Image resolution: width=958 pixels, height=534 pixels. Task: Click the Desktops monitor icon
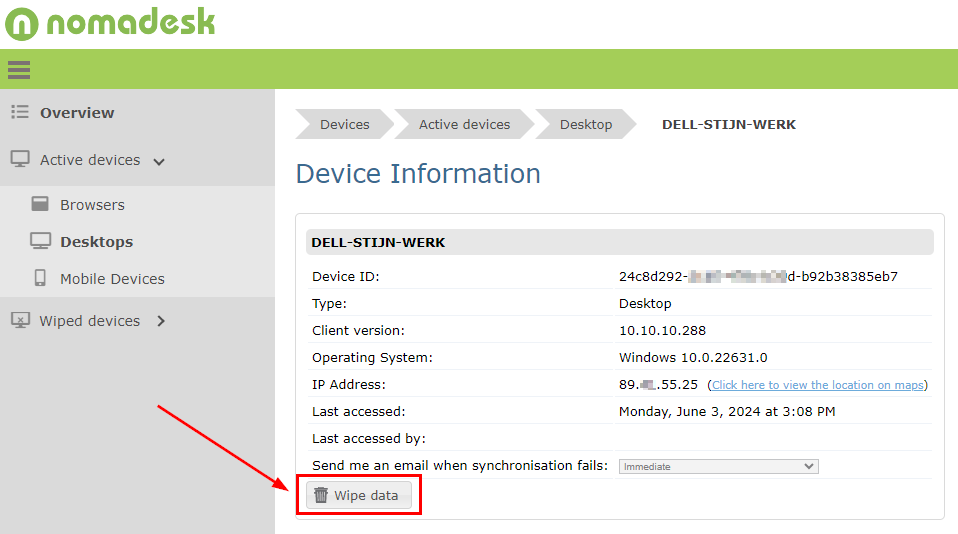(x=40, y=241)
